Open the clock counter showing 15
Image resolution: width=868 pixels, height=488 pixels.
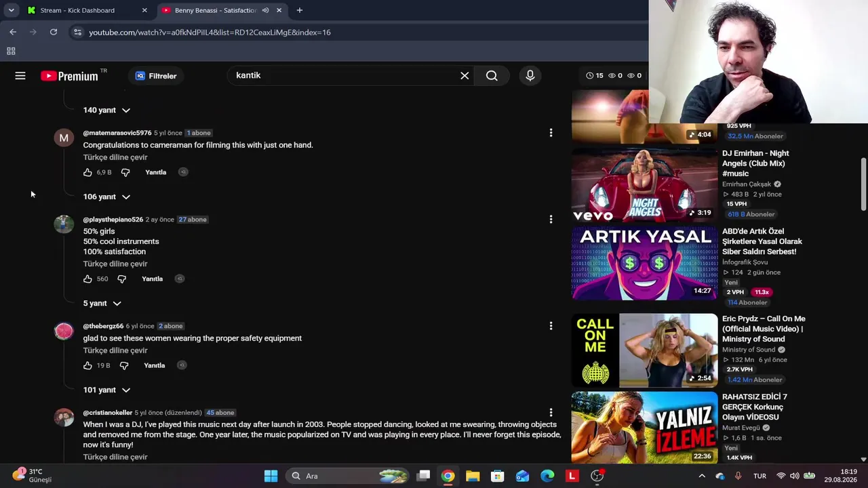pyautogui.click(x=595, y=76)
